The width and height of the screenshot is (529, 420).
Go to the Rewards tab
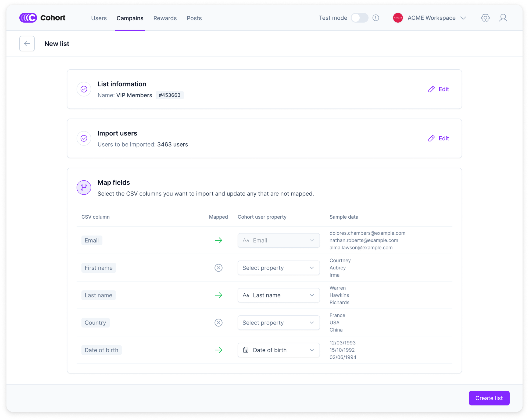(x=165, y=18)
